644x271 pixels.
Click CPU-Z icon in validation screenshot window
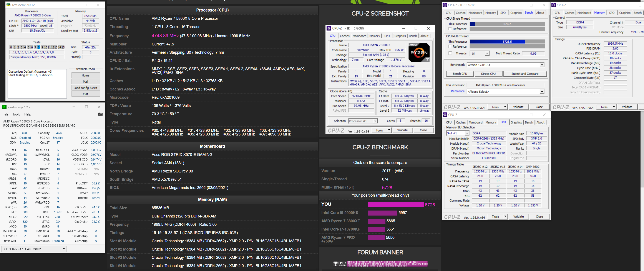pos(329,28)
